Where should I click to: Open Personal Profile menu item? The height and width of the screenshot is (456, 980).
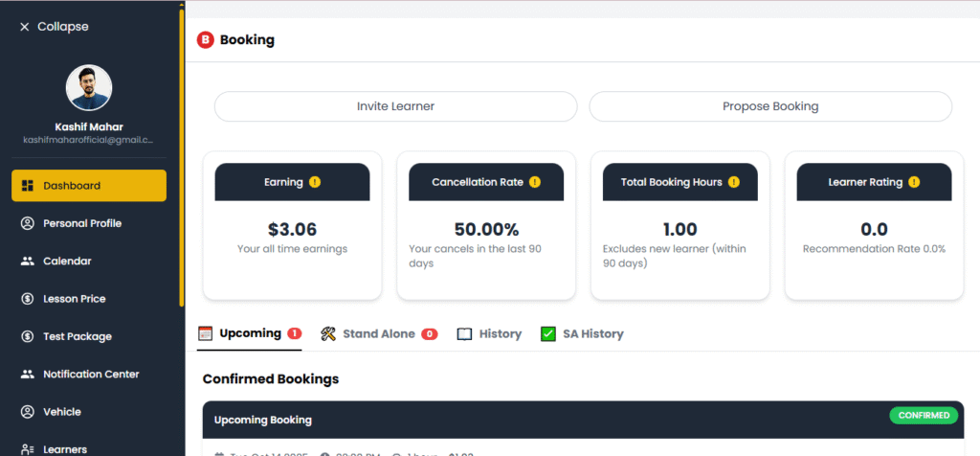tap(81, 223)
